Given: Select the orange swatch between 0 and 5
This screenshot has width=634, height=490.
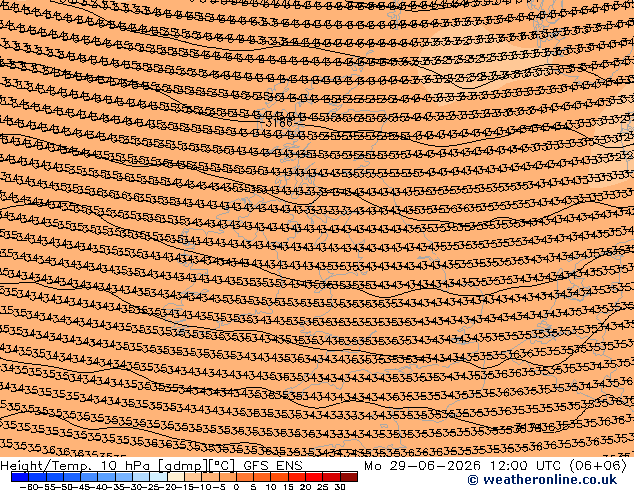Looking at the screenshot, I should 245,477.
